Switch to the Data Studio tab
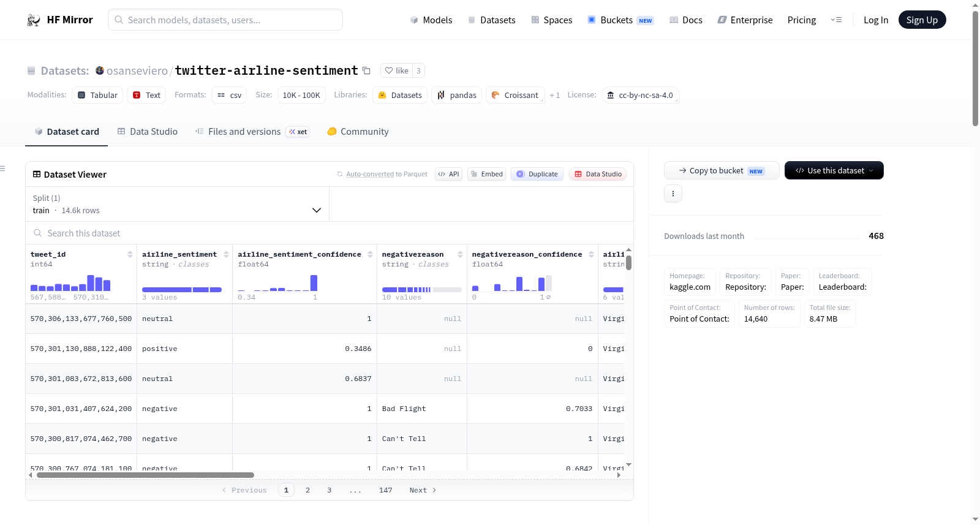 click(x=148, y=132)
